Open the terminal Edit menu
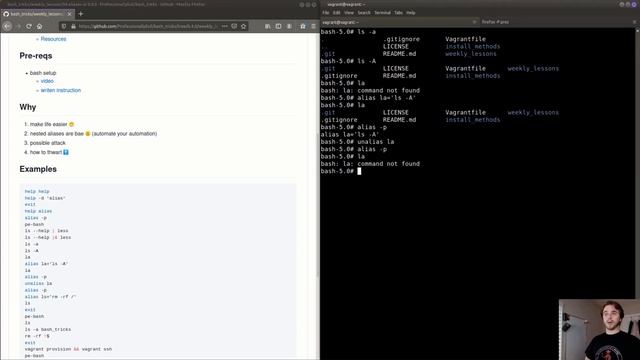Image resolution: width=640 pixels, height=360 pixels. tap(336, 13)
